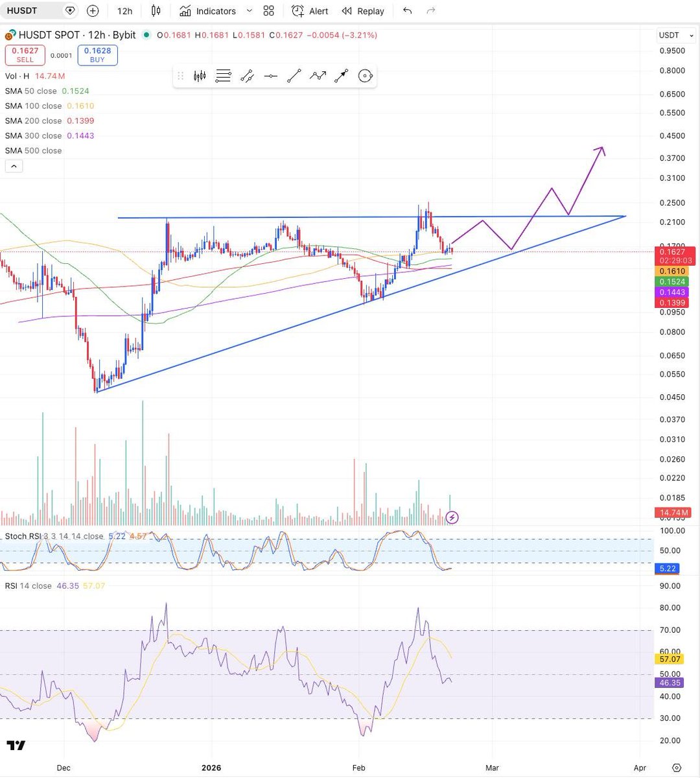The height and width of the screenshot is (778, 700).
Task: Click the orange 0.1610 SMA price label
Action: 673,271
